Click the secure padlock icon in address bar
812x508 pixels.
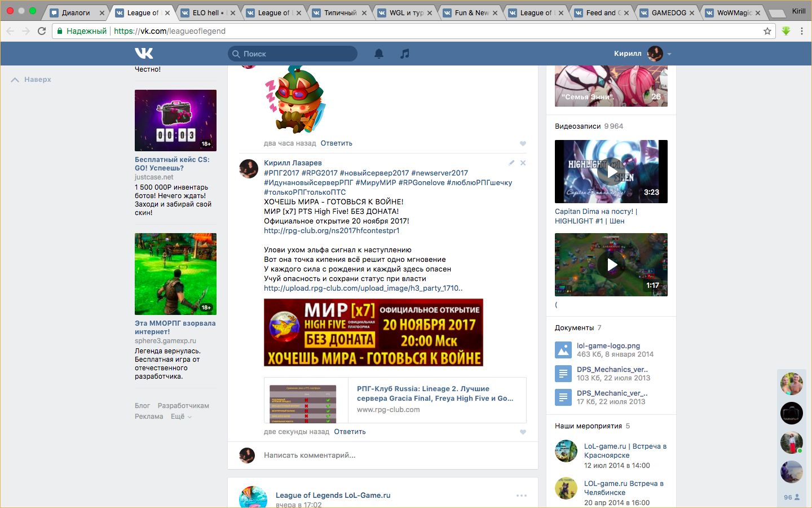(x=60, y=31)
